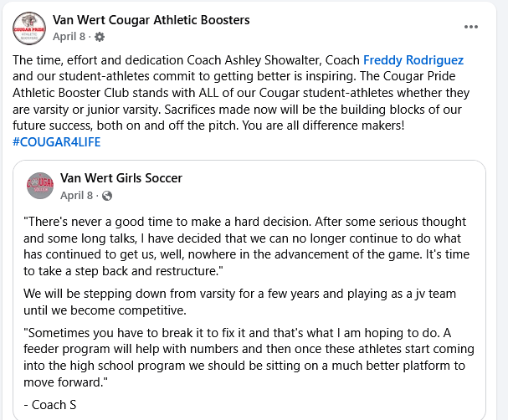
Task: Open the Freddy Rodriguez profile link
Action: (413, 60)
